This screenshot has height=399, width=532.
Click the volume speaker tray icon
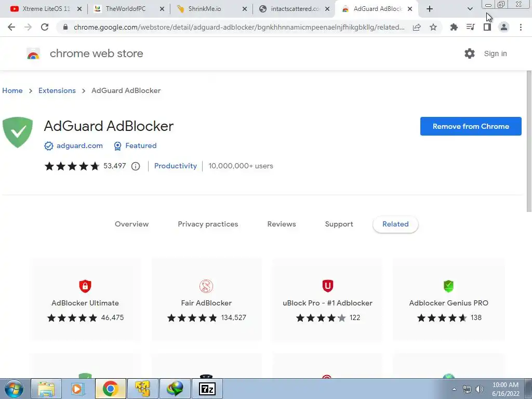[479, 389]
